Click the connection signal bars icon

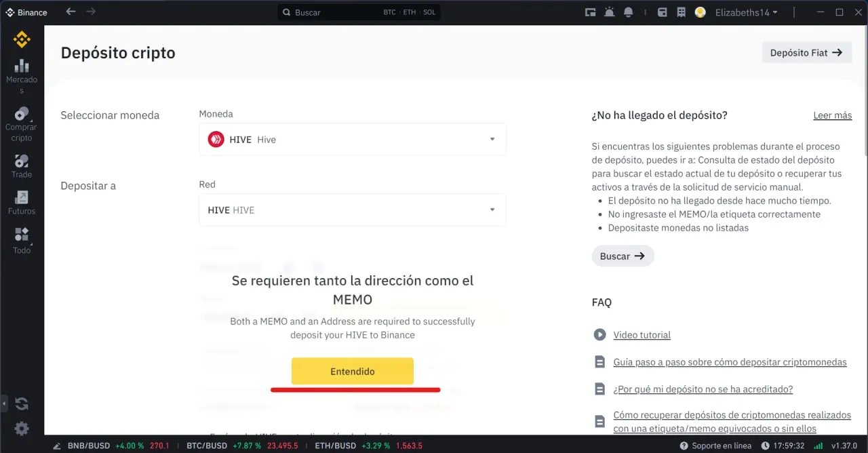[x=818, y=446]
